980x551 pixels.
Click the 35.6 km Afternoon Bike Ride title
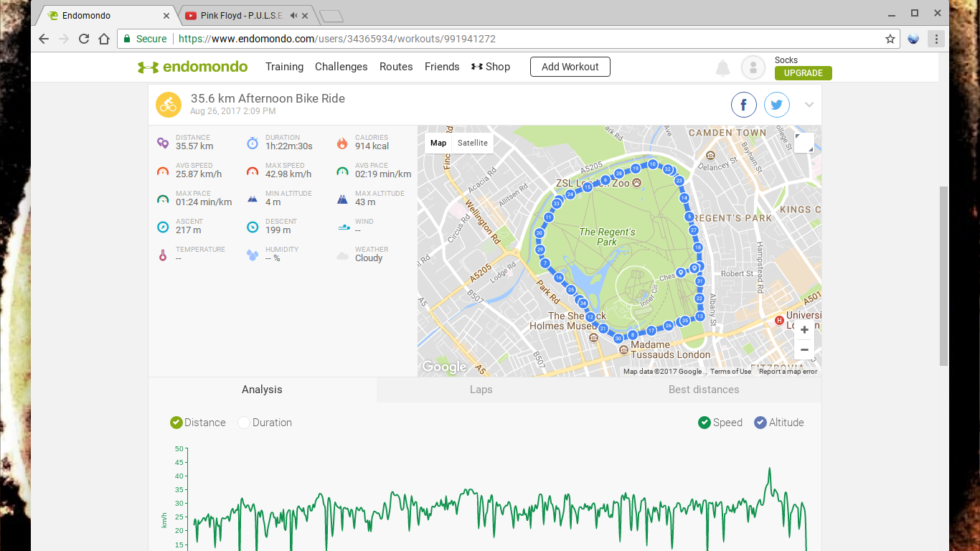(x=268, y=98)
